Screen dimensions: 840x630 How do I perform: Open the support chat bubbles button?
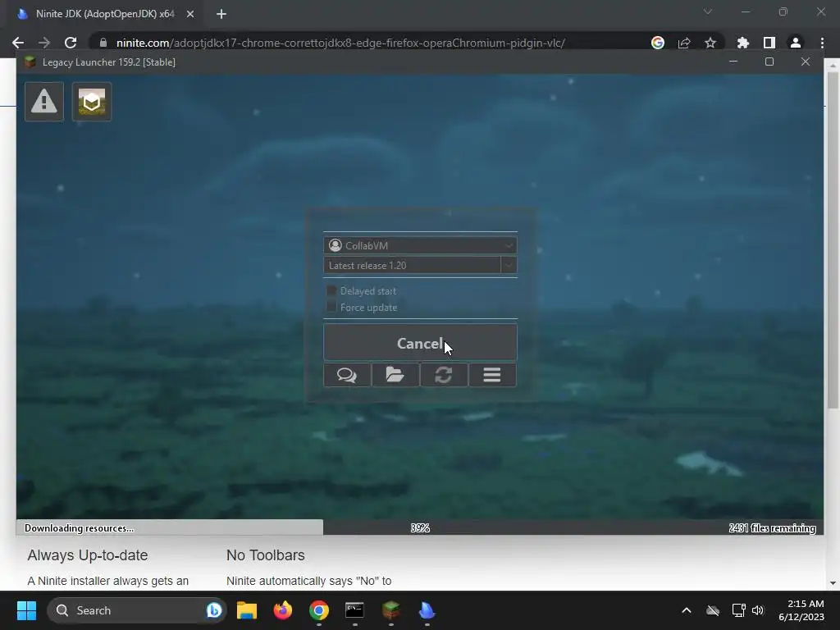[x=347, y=375]
